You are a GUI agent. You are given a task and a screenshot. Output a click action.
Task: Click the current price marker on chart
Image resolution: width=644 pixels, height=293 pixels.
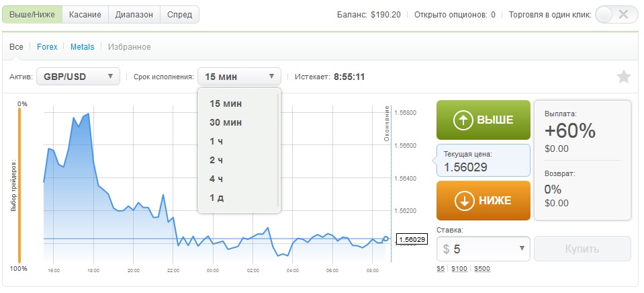[x=386, y=239]
